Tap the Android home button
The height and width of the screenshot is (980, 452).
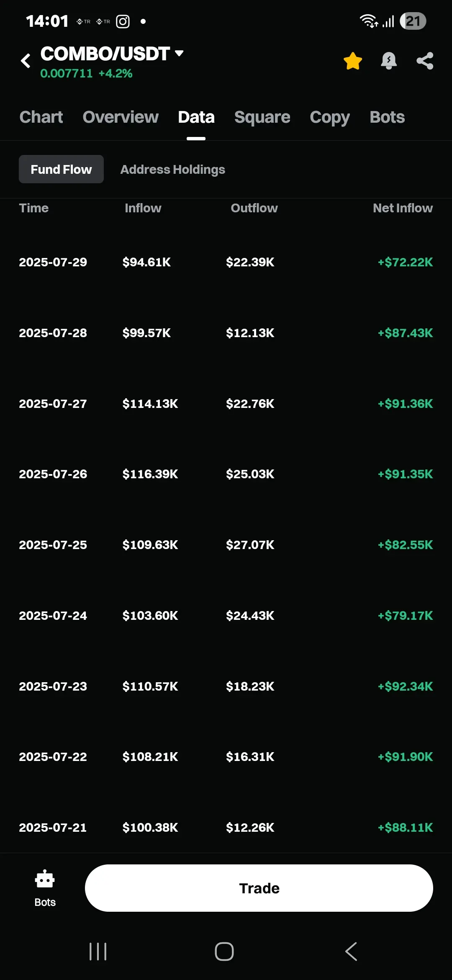click(x=224, y=952)
